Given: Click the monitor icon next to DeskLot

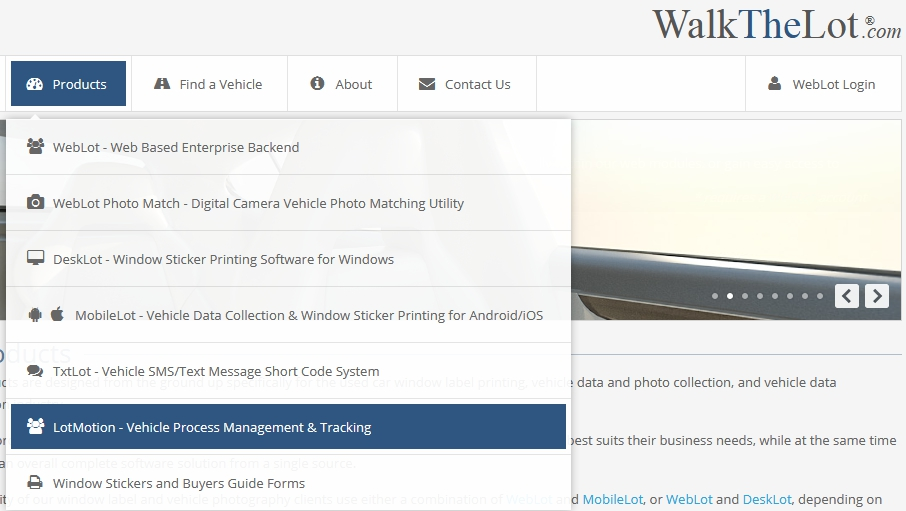Looking at the screenshot, I should (x=35, y=258).
